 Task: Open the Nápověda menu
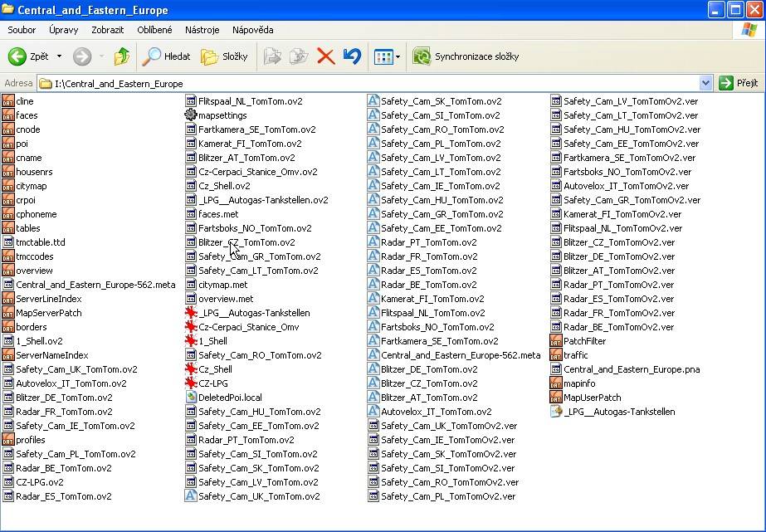(x=252, y=30)
